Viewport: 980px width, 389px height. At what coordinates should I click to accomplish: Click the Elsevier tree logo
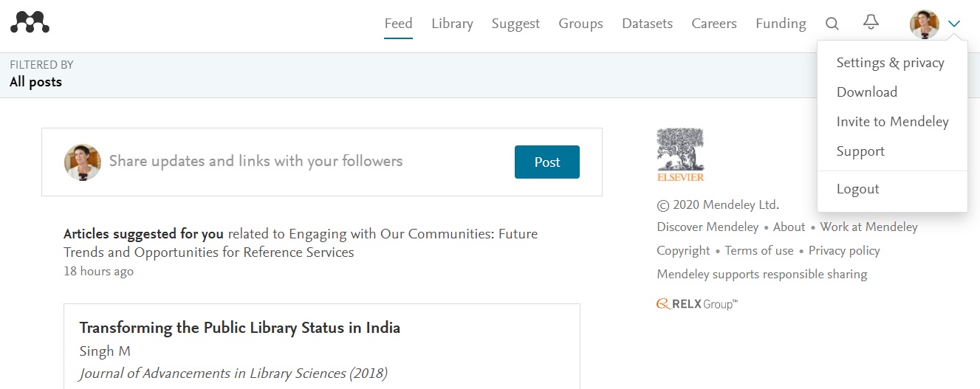tap(680, 154)
